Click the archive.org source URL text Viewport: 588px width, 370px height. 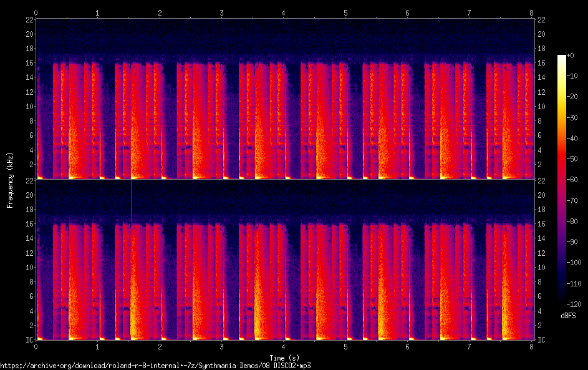(155, 366)
